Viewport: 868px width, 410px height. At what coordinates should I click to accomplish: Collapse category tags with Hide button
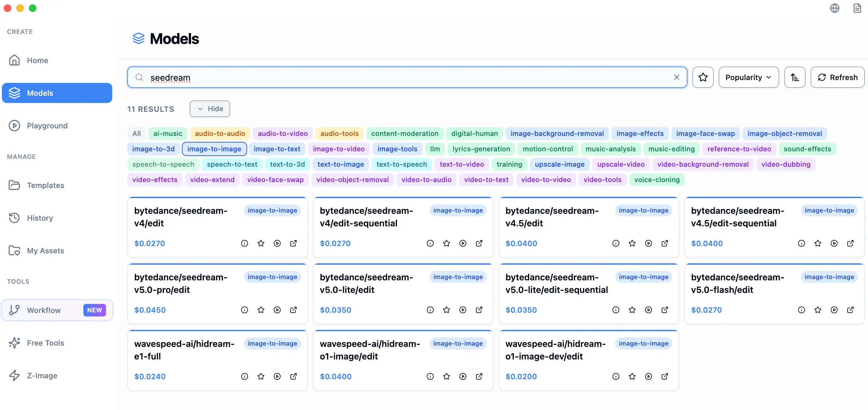210,109
